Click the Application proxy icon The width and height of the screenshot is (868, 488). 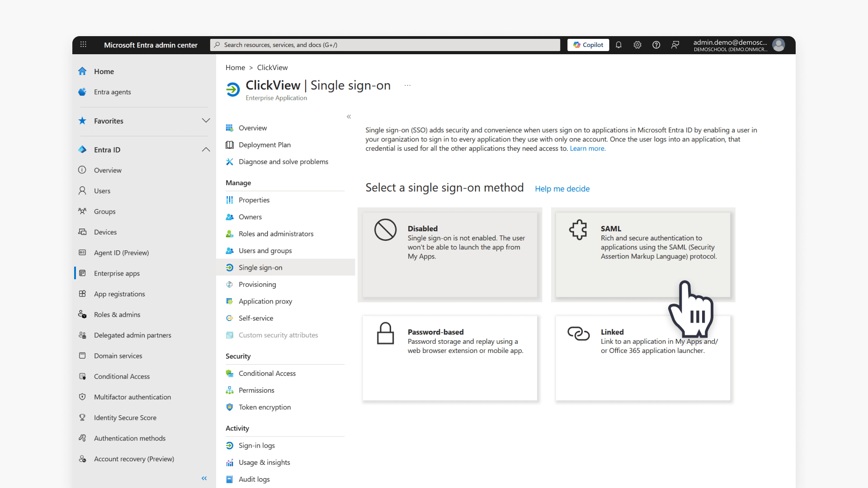pos(230,301)
